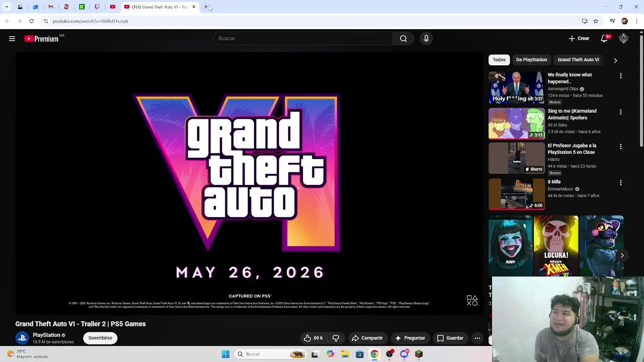Viewport: 644px width, 362px height.
Task: Open YouTube hamburger guide menu
Action: coord(12,39)
